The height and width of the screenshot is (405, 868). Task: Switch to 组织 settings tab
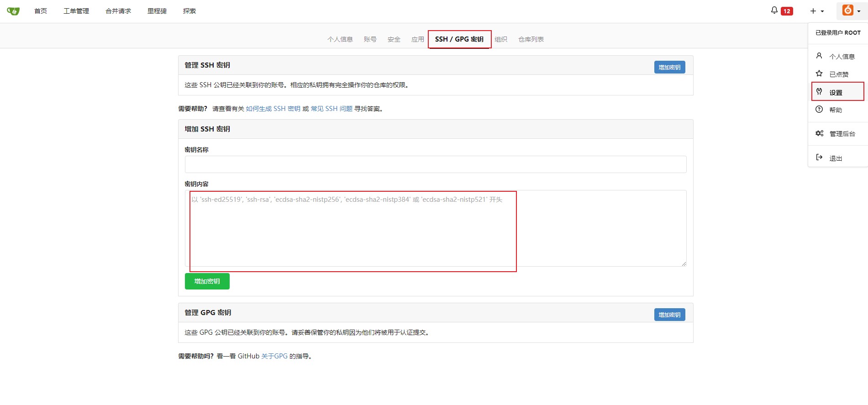click(x=501, y=39)
